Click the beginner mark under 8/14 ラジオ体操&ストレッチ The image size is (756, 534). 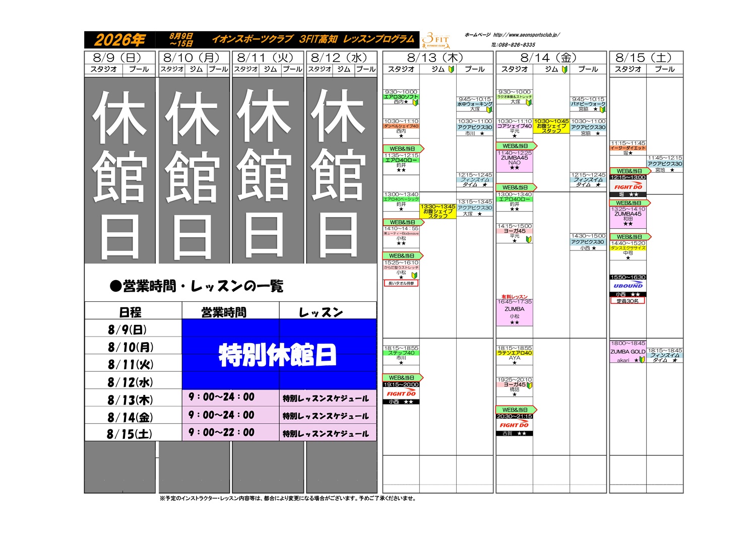tap(529, 102)
